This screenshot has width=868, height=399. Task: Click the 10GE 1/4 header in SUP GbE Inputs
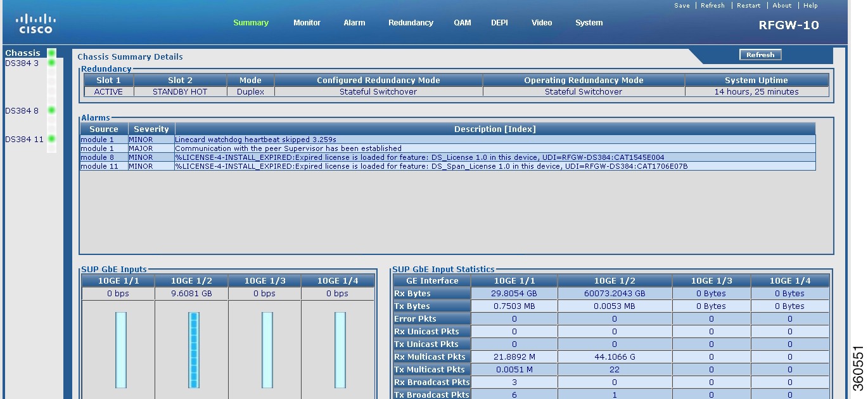click(338, 281)
